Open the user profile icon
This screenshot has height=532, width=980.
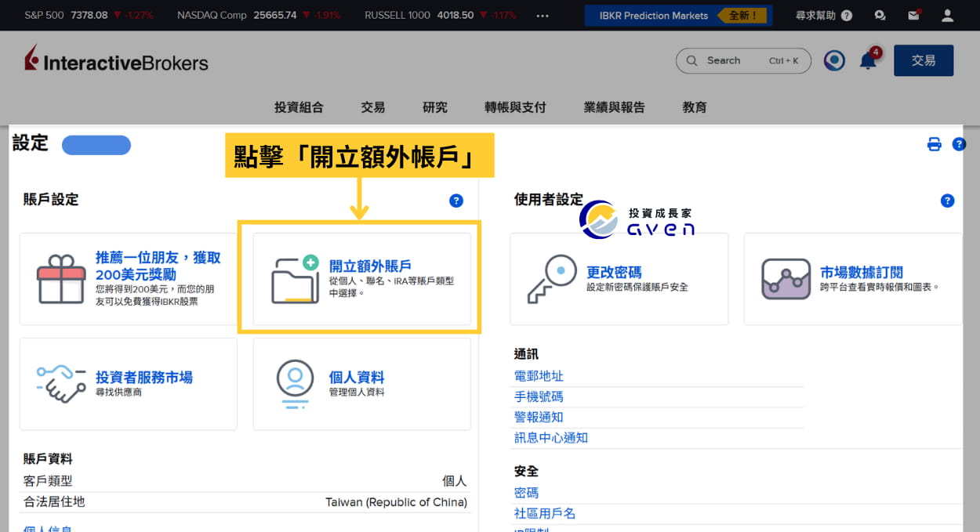(948, 15)
